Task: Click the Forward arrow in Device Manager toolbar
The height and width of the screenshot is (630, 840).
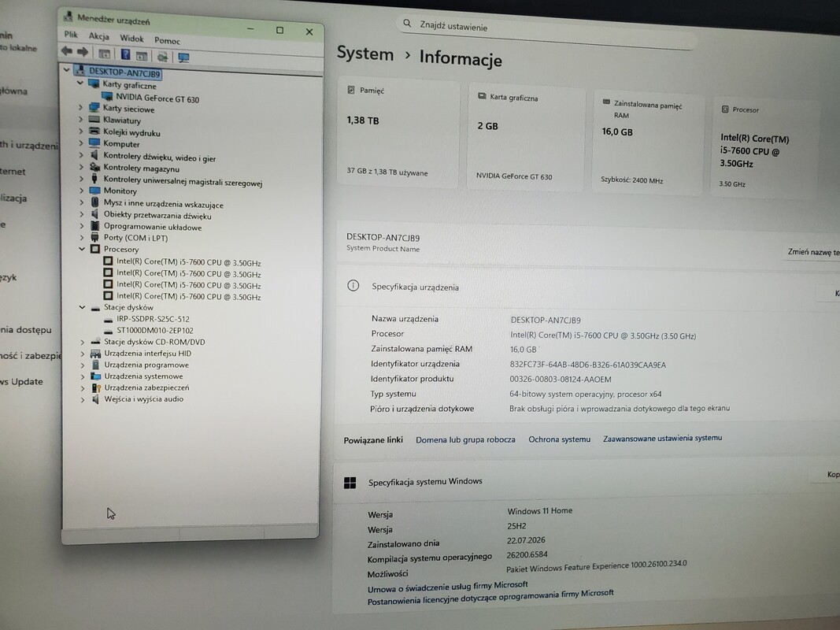Action: tap(83, 52)
